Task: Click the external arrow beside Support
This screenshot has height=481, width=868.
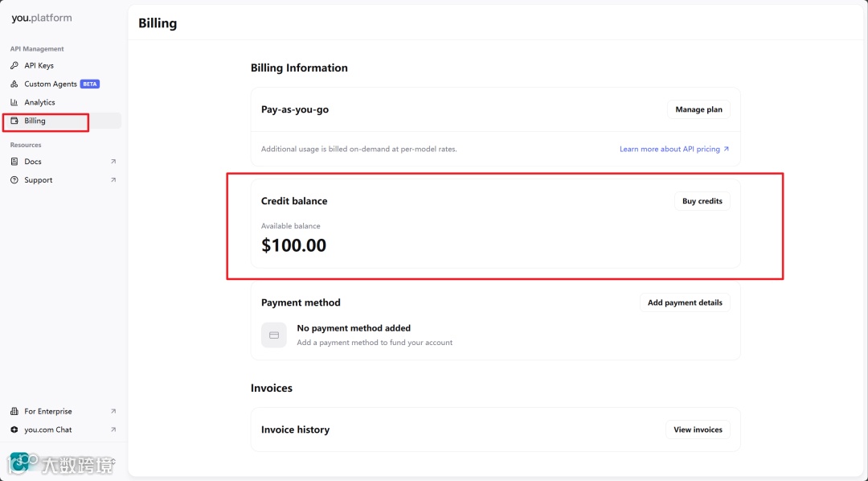Action: 113,180
